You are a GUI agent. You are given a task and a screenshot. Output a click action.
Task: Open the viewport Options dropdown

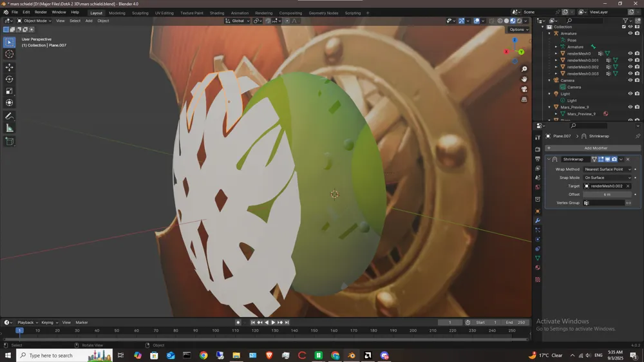518,30
